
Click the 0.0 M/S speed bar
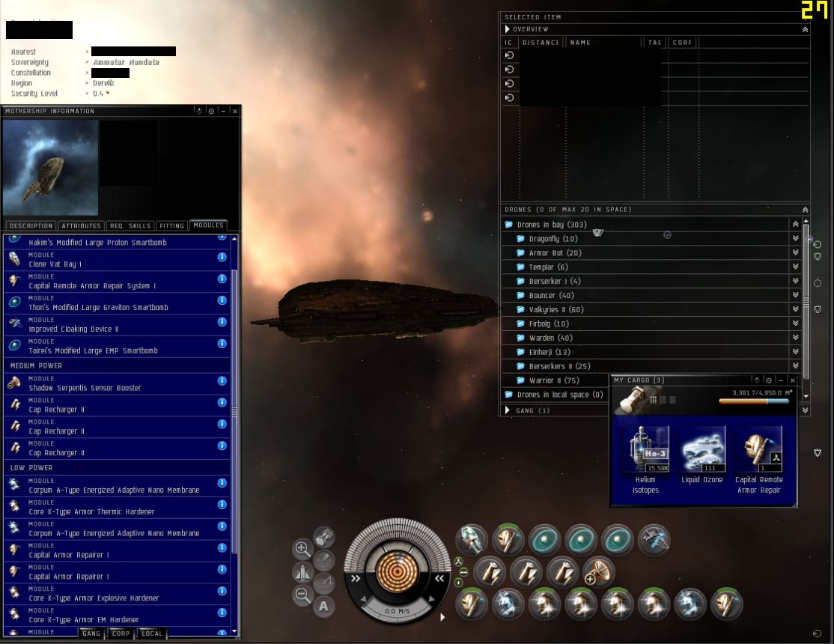(x=398, y=611)
